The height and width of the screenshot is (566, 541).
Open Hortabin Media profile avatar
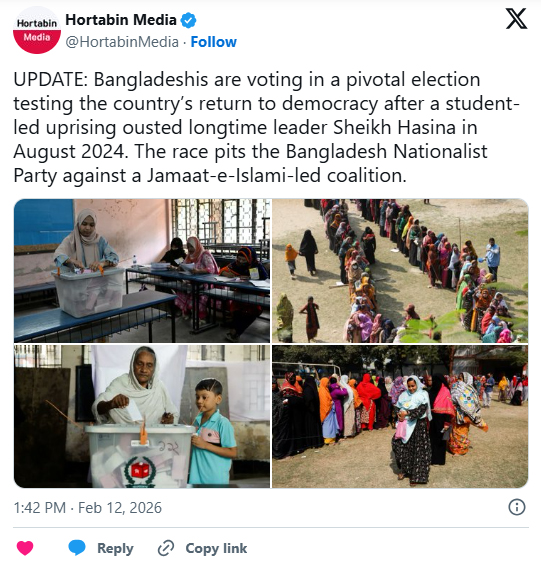coord(37,30)
